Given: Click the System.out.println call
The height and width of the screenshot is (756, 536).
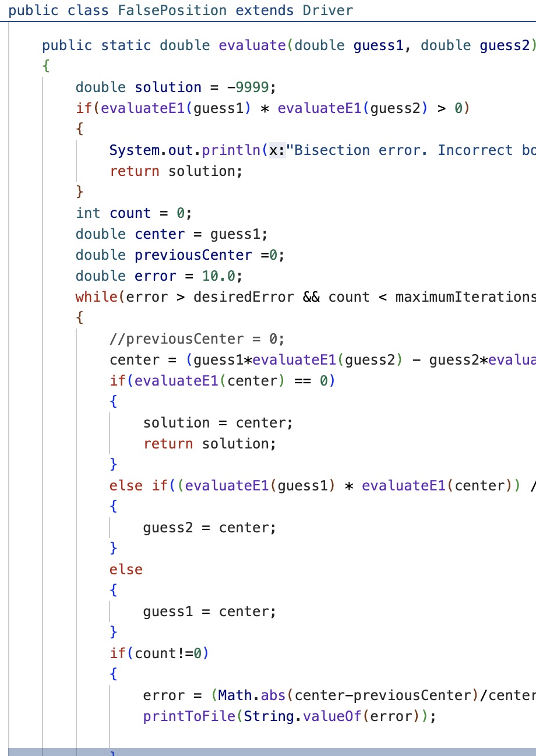Looking at the screenshot, I should pyautogui.click(x=185, y=150).
